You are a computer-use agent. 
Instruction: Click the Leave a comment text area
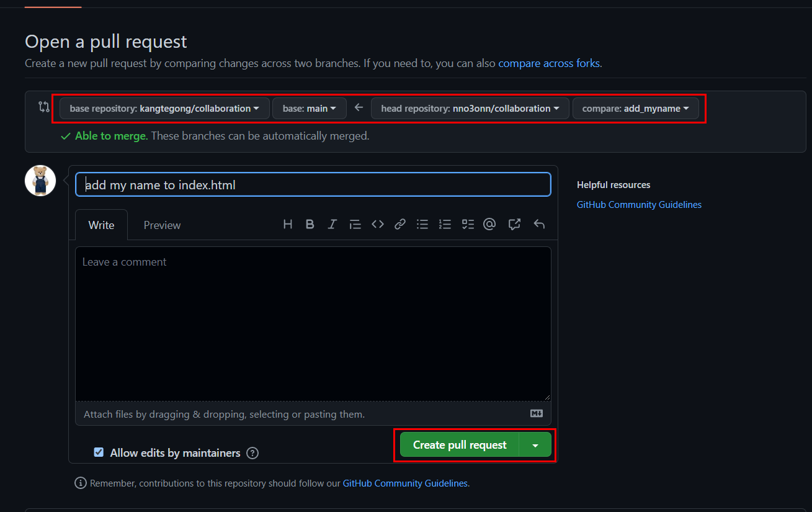[x=313, y=324]
